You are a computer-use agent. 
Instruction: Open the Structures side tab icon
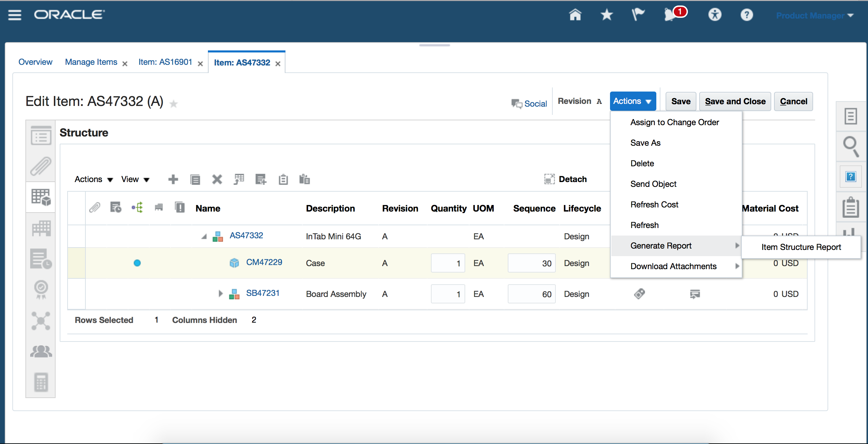(41, 197)
